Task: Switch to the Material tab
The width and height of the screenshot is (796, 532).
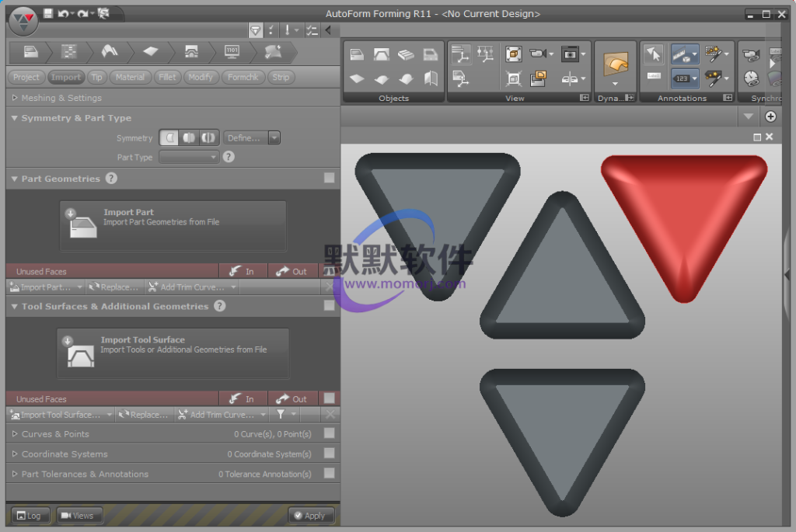Action: coord(130,77)
